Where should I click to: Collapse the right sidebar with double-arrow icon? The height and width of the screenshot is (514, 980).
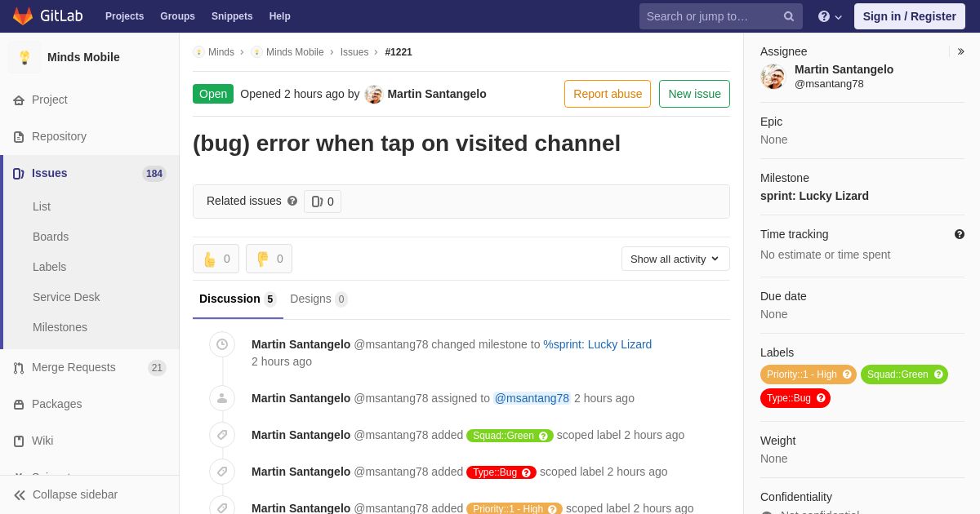[960, 51]
